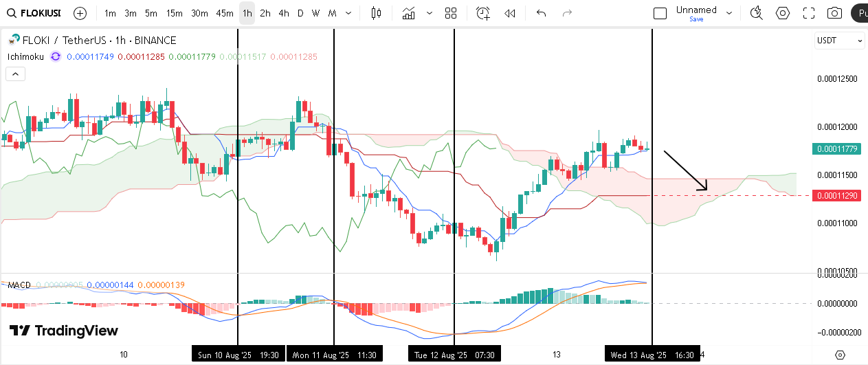The width and height of the screenshot is (868, 365).
Task: Enter fullscreen mode
Action: click(x=809, y=13)
